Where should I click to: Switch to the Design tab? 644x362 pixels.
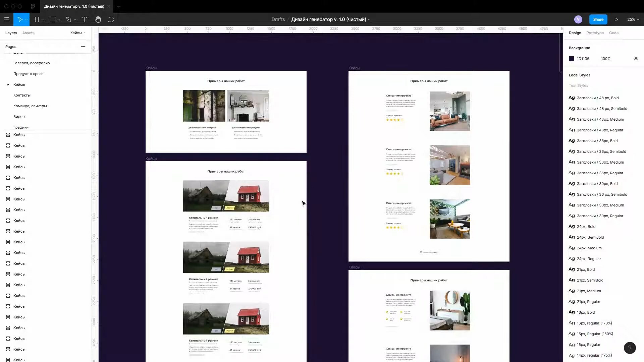[x=575, y=33]
